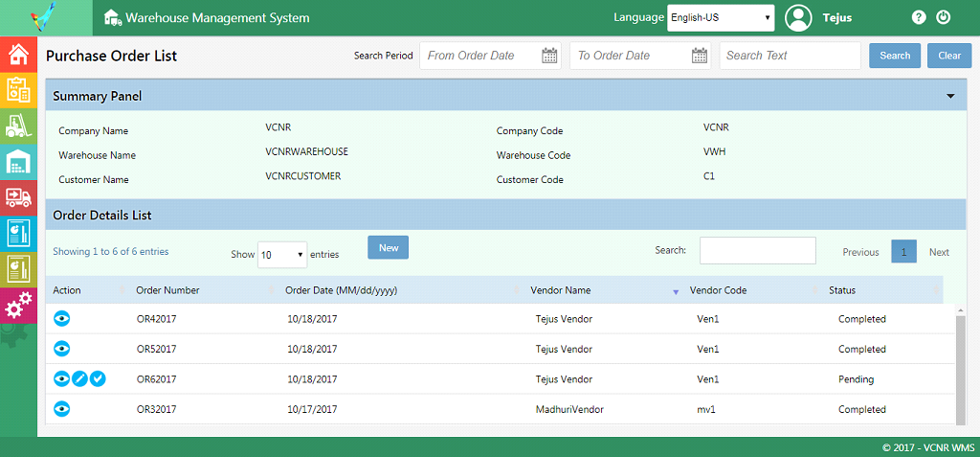Open the Show entries count dropdown

tap(282, 255)
